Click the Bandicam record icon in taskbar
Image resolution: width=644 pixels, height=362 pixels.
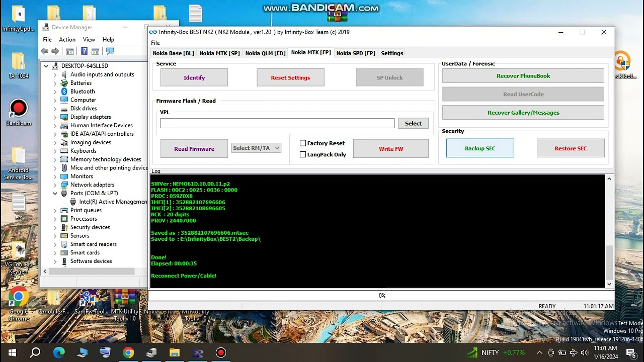pyautogui.click(x=221, y=352)
